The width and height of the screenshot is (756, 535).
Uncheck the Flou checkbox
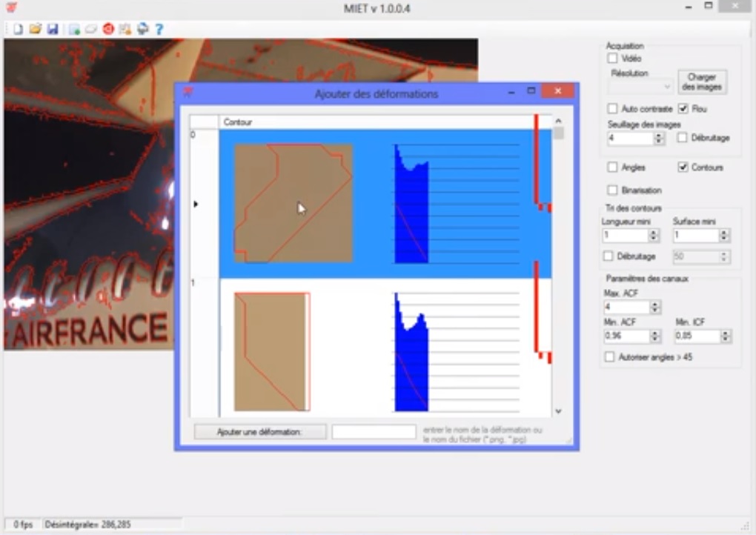pyautogui.click(x=683, y=109)
